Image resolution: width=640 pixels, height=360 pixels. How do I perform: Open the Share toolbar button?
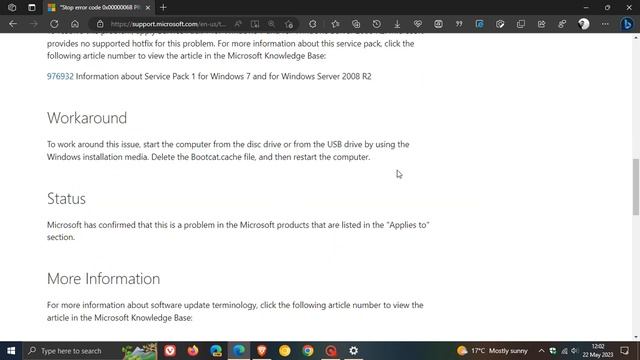[x=541, y=24]
